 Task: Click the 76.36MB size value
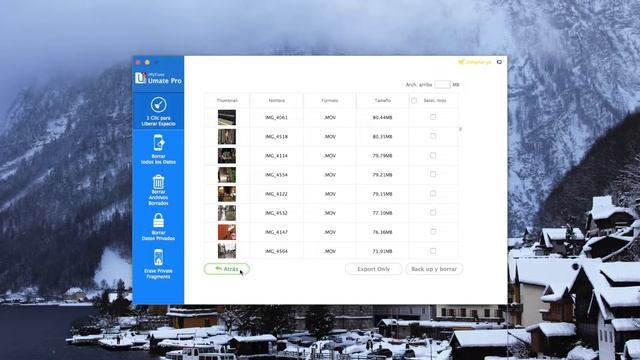(x=382, y=232)
